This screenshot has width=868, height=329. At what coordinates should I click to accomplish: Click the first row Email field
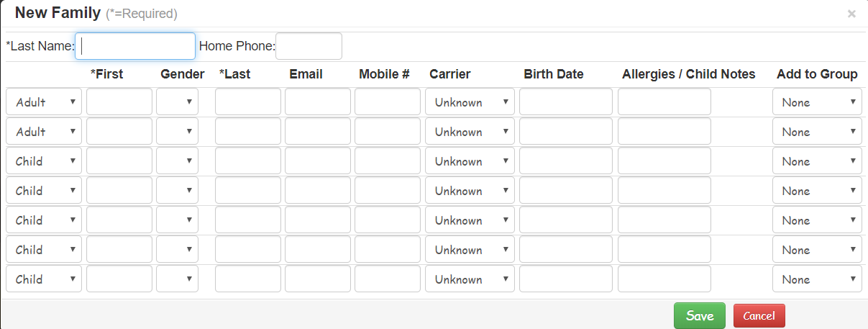[x=318, y=102]
